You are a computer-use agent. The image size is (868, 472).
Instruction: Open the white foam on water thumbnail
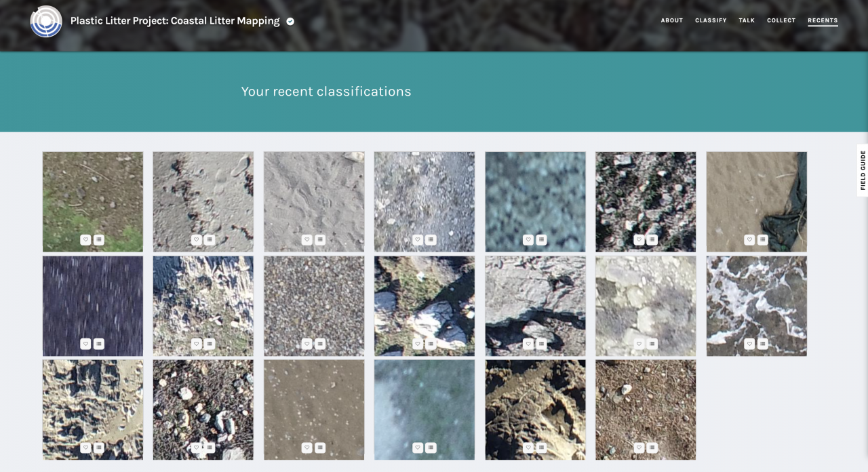(x=757, y=306)
